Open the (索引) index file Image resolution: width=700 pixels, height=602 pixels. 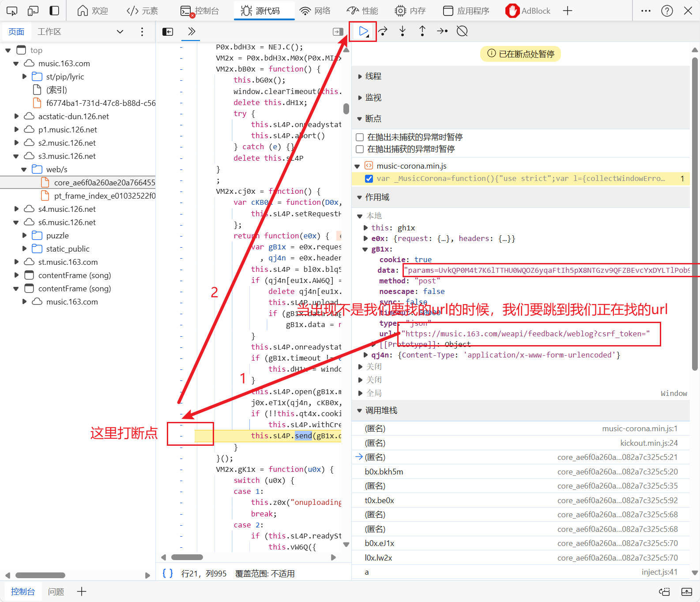[57, 90]
